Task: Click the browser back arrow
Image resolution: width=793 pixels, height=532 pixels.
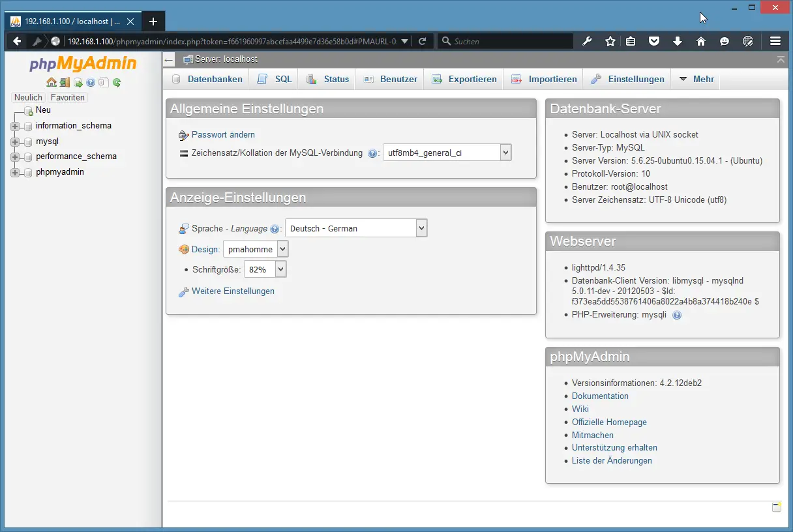Action: pos(17,41)
